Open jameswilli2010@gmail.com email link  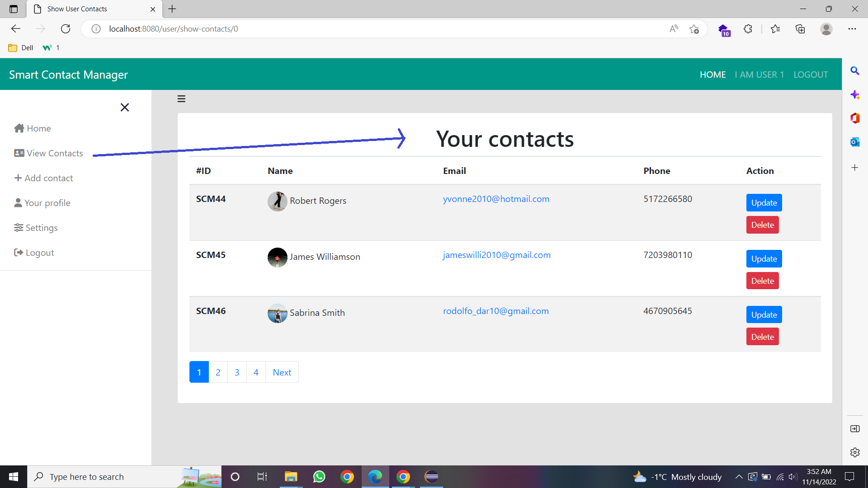496,255
